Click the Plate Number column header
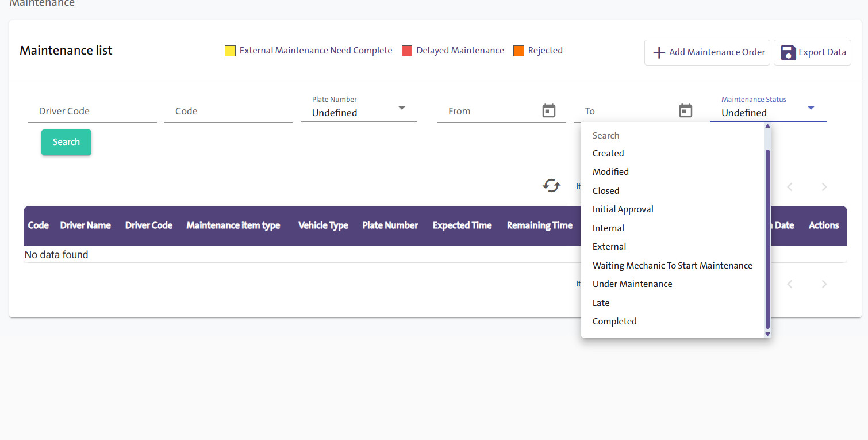Image resolution: width=868 pixels, height=440 pixels. click(x=390, y=225)
